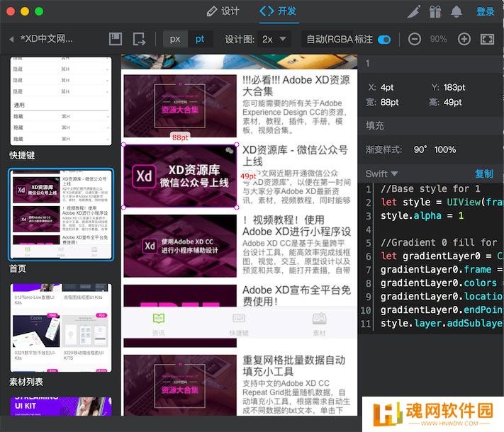
Task: Switch to the 设计 tab
Action: coord(223,11)
